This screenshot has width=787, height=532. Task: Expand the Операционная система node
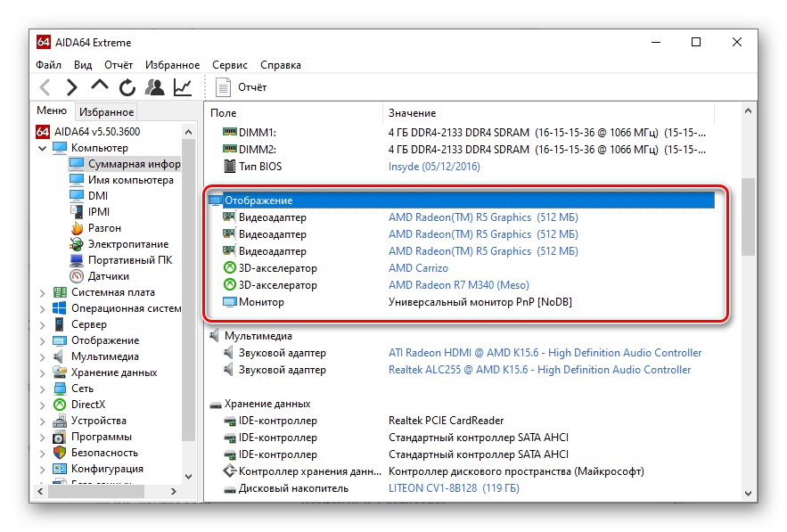click(x=43, y=308)
